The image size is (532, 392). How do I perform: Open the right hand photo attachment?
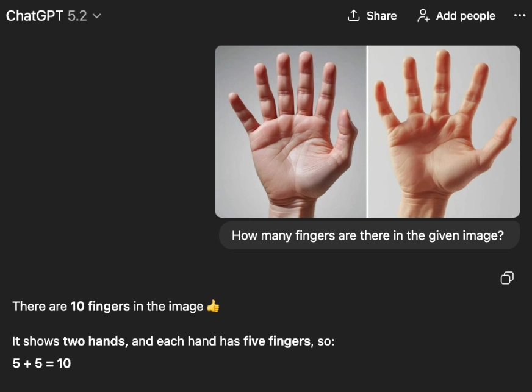pos(444,132)
